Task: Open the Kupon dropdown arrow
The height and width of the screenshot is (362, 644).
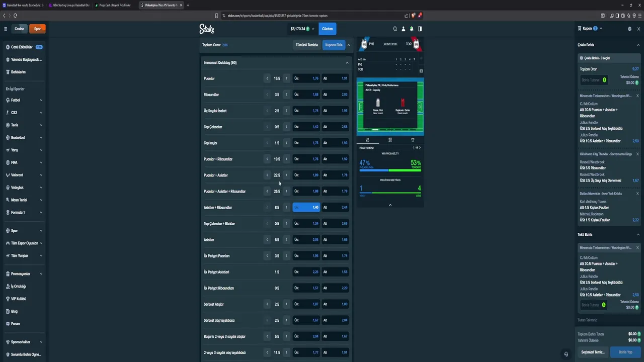Action: [601, 29]
